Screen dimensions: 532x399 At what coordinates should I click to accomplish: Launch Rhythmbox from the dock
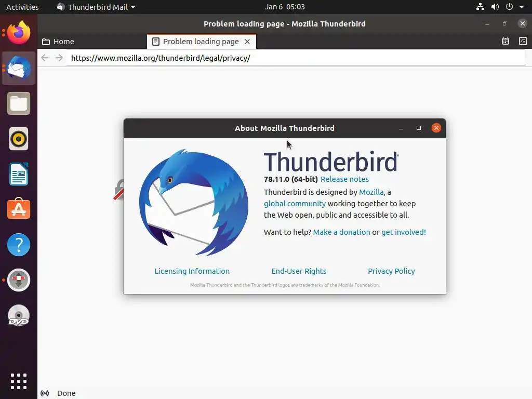point(19,139)
